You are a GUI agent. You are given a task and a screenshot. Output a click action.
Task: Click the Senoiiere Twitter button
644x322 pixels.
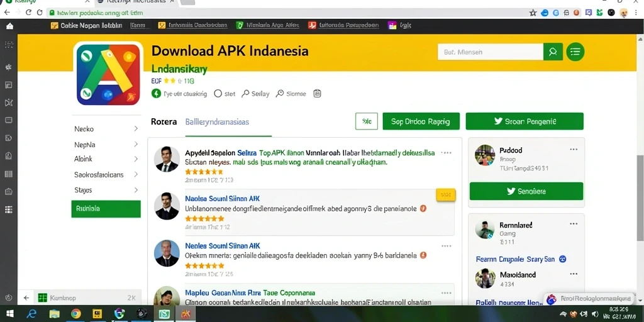(526, 191)
